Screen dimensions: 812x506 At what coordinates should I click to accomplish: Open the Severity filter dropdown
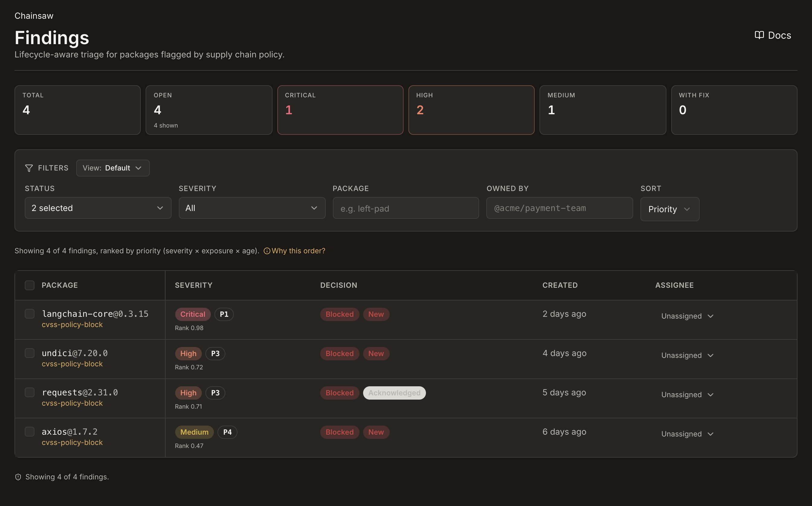pyautogui.click(x=252, y=208)
